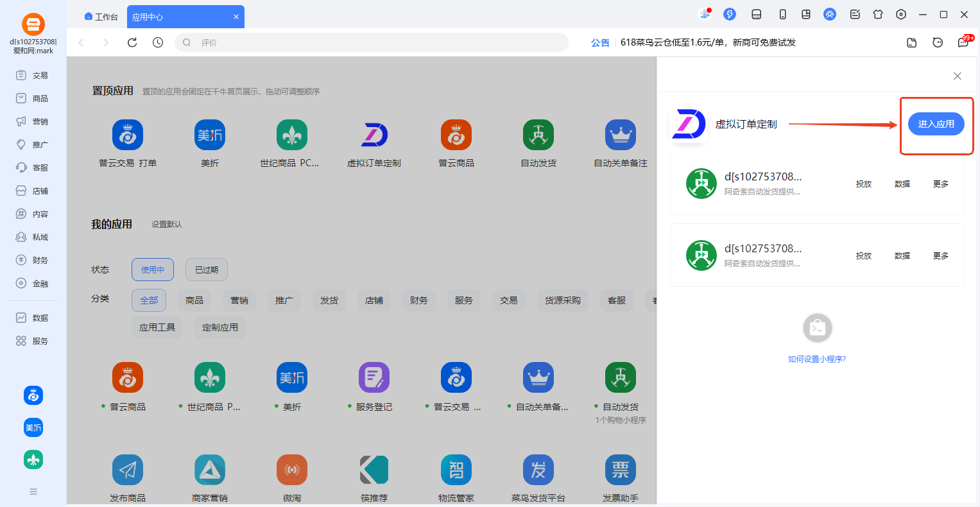Screen dimensions: 980x507
Task: Open history clock icon
Action: point(158,42)
